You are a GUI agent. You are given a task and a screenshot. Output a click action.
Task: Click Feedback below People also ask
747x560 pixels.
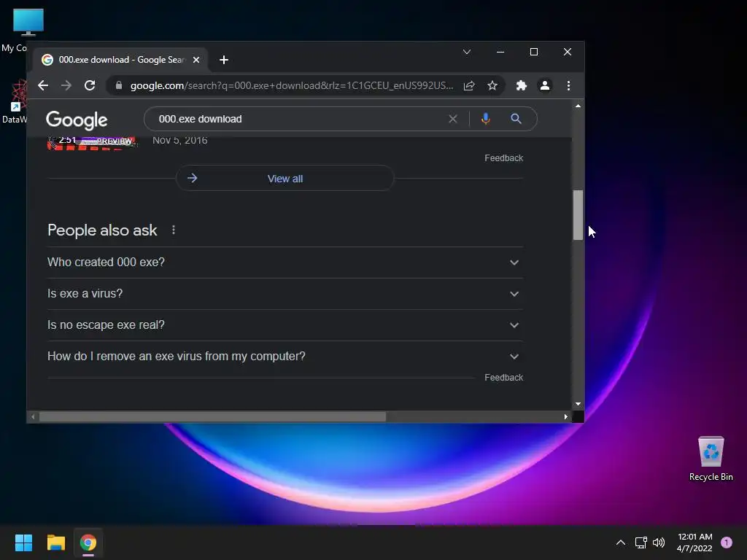[503, 378]
